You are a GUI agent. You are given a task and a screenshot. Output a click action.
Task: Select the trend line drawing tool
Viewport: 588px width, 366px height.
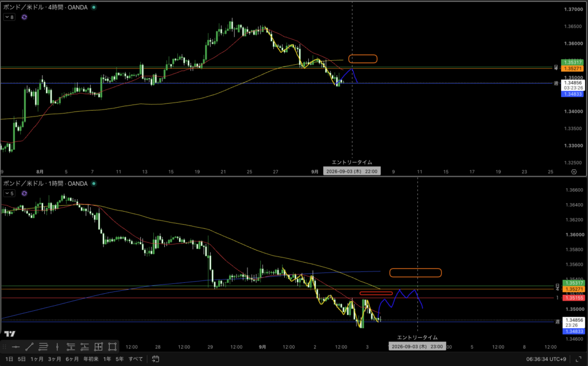[30, 347]
